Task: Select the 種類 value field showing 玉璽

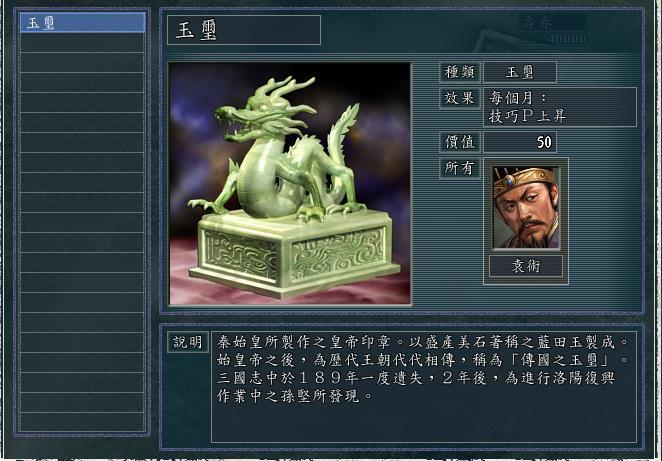Action: pos(520,72)
